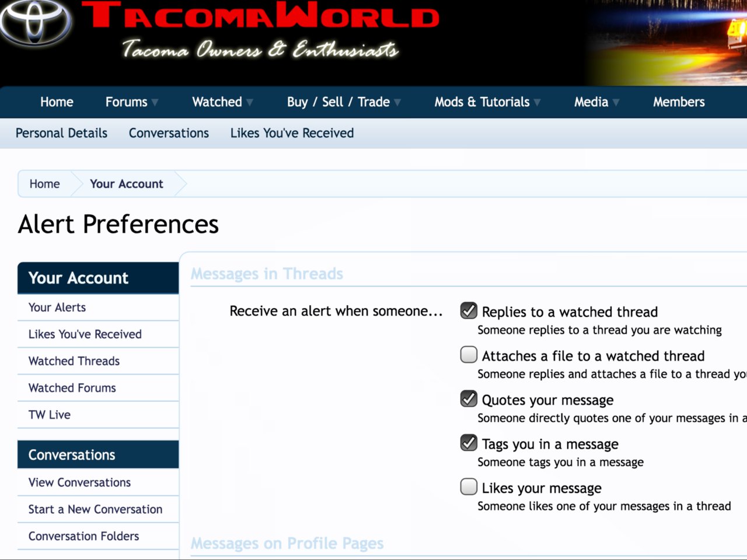Click the Toyota logo icon

pos(36,22)
